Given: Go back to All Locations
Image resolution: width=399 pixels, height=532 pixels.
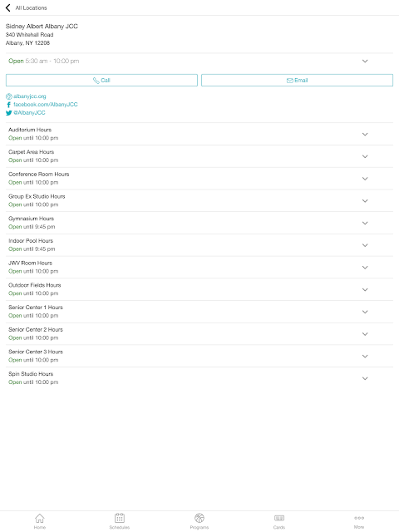Looking at the screenshot, I should click(x=27, y=7).
